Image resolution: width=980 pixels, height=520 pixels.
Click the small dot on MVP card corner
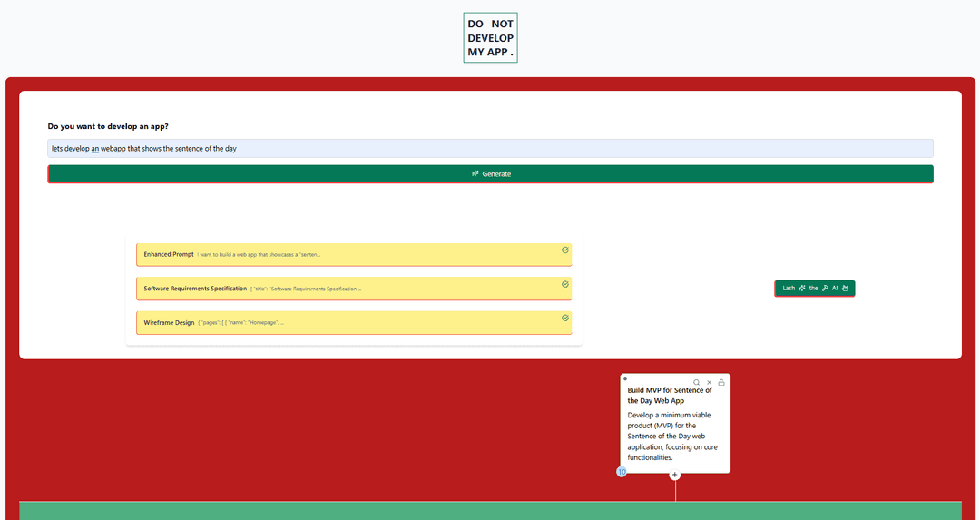625,378
